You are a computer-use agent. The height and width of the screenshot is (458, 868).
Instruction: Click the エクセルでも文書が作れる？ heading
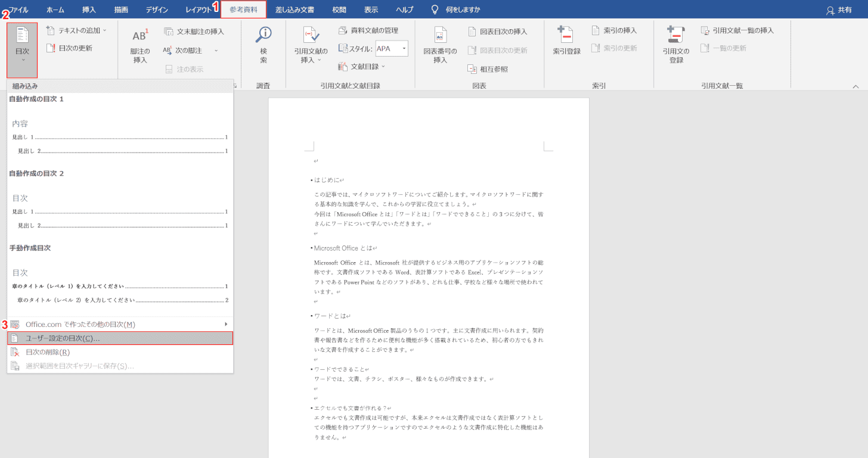pos(350,408)
